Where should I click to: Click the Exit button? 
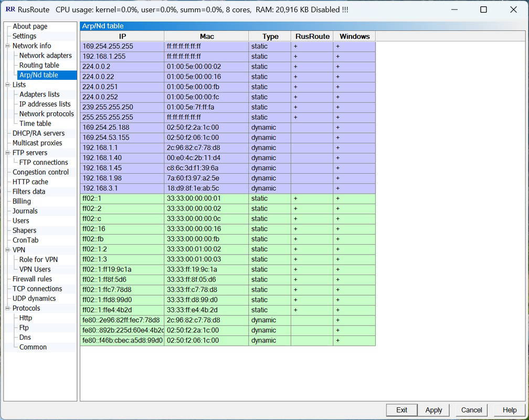401,410
